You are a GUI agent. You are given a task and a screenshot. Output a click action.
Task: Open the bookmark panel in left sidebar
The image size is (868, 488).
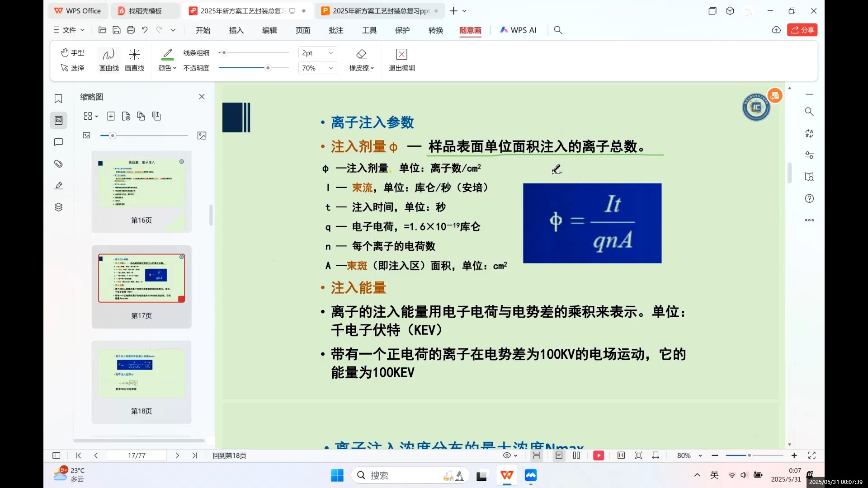click(58, 99)
